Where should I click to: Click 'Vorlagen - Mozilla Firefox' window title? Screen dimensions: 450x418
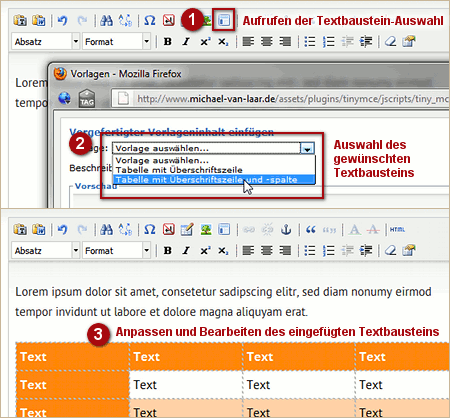pyautogui.click(x=126, y=74)
